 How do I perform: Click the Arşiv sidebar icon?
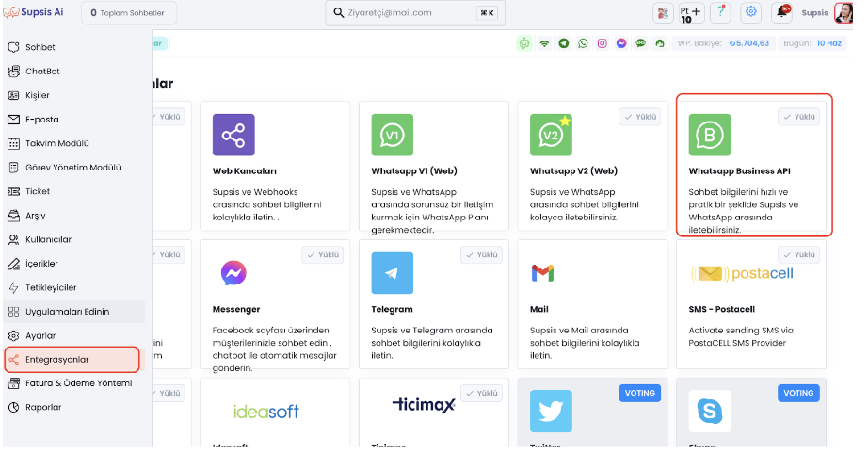(x=14, y=216)
